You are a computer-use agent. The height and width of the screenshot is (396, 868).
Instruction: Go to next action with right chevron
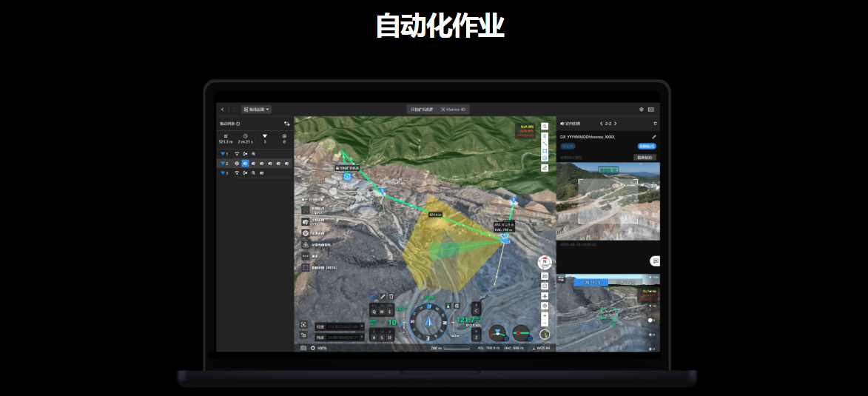615,124
